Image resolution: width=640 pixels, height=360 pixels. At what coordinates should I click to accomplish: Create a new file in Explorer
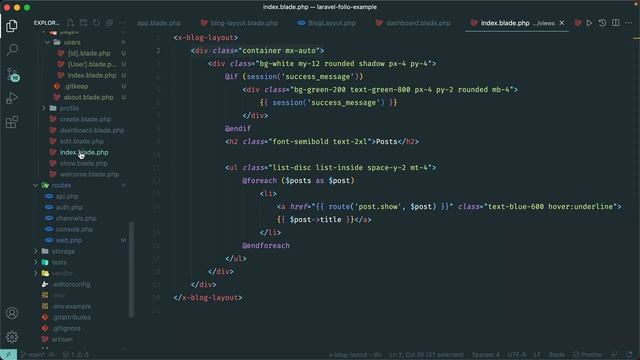pyautogui.click(x=70, y=23)
